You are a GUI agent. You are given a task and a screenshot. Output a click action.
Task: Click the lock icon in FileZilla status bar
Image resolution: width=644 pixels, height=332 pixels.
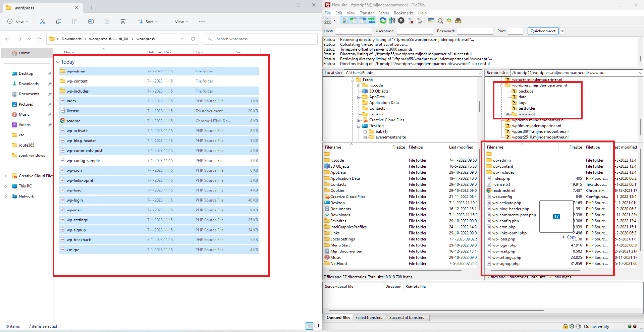click(x=566, y=326)
